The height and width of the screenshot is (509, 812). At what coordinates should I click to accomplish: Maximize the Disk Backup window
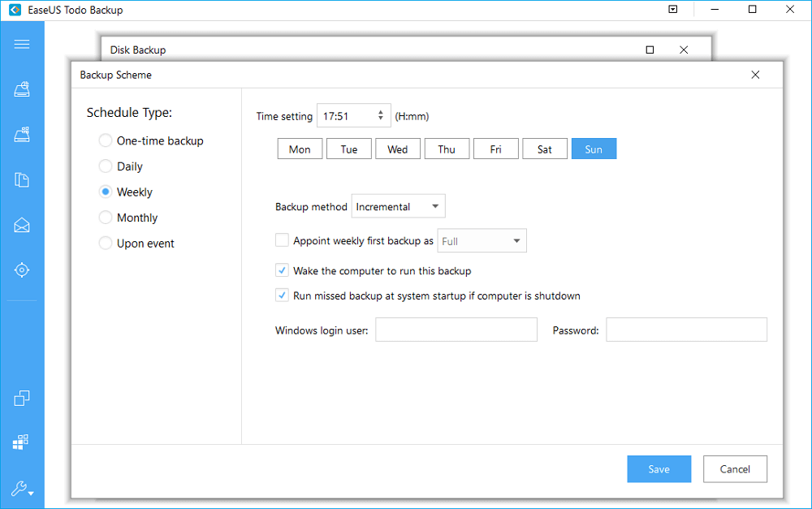tap(650, 50)
